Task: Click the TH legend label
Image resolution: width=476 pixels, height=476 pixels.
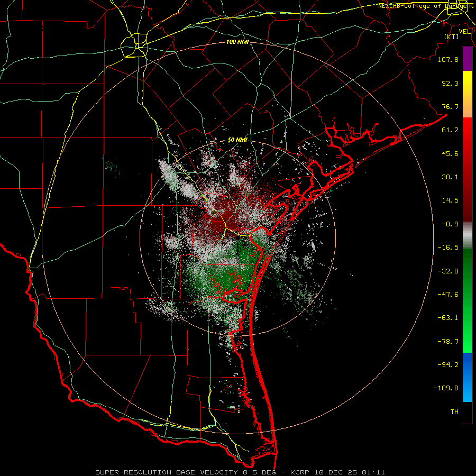Action: (454, 412)
